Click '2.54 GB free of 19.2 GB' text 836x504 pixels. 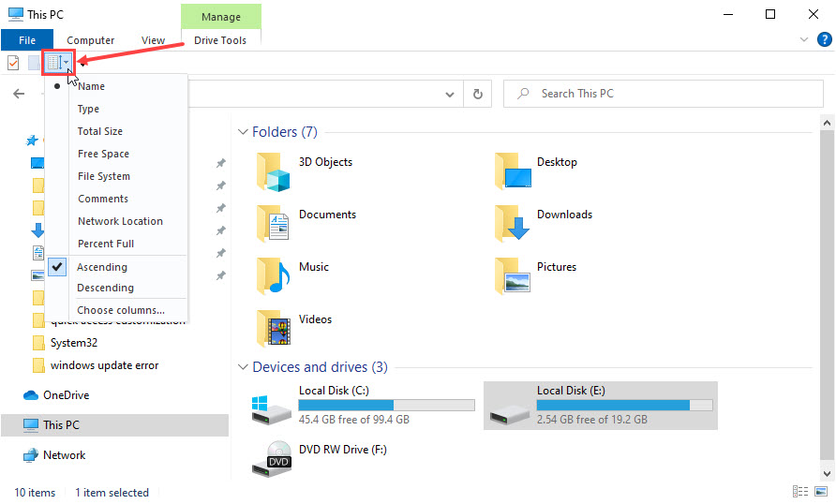tap(591, 420)
